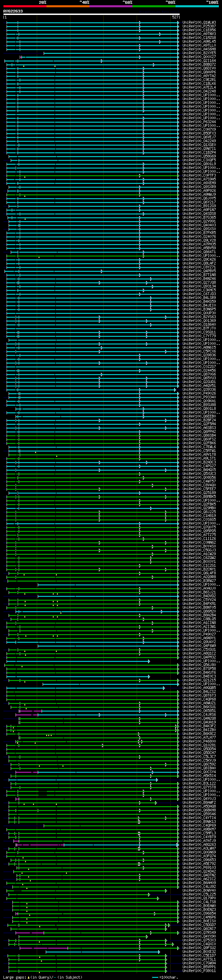The height and width of the screenshot is (980, 222).
Task: Open UniRef100_C9E2R1 entry
Action: coord(199,80)
